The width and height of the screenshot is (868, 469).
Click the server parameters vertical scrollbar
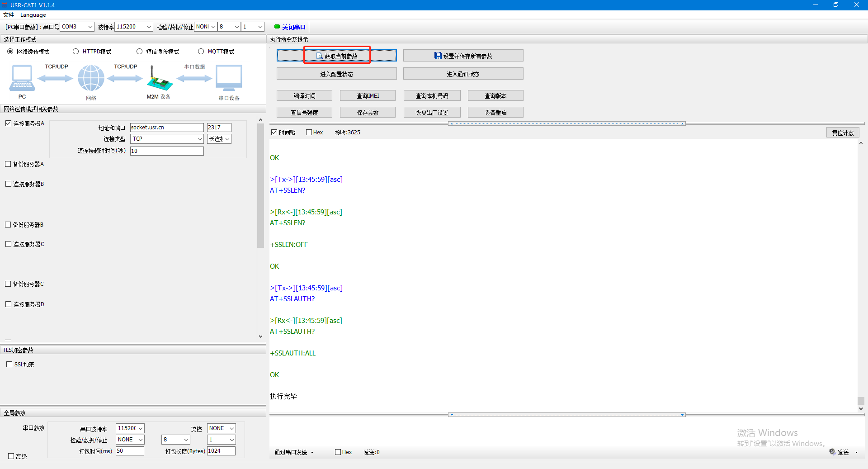click(260, 185)
